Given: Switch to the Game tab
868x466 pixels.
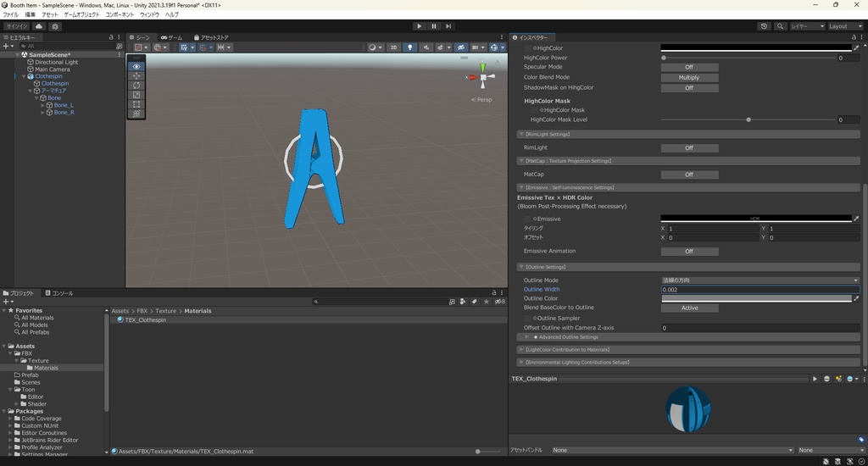Looking at the screenshot, I should click(x=171, y=37).
